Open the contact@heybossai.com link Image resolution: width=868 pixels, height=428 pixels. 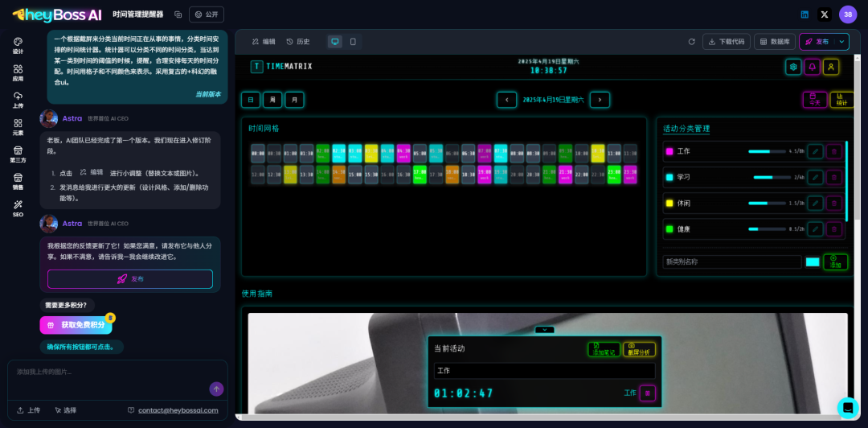[178, 410]
